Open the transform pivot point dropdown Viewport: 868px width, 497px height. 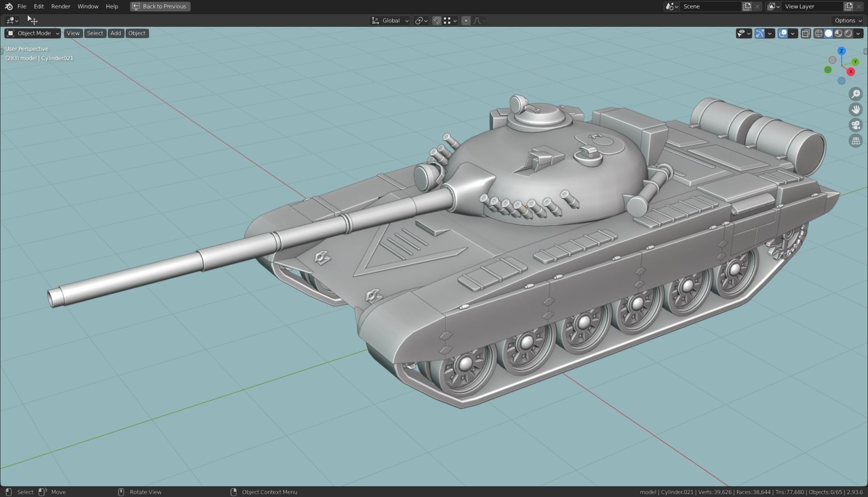click(x=421, y=21)
